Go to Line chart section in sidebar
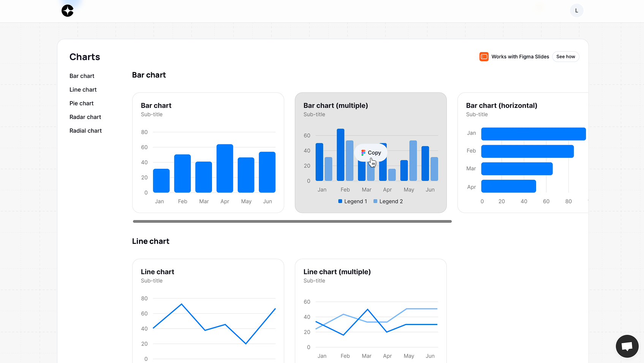The height and width of the screenshot is (363, 644). [x=83, y=90]
